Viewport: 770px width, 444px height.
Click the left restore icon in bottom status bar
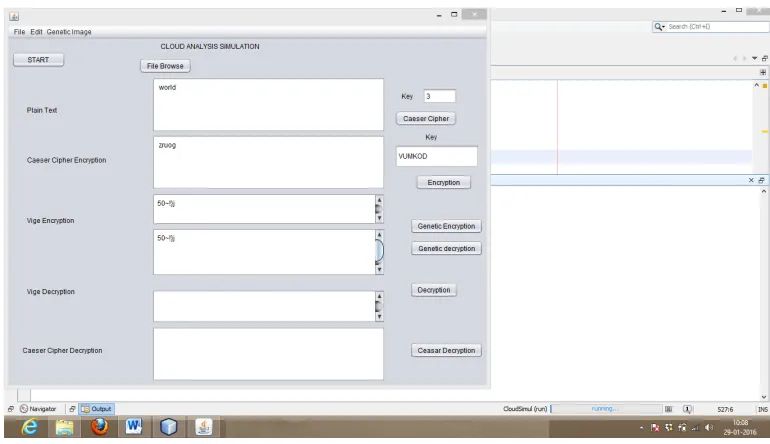click(11, 409)
